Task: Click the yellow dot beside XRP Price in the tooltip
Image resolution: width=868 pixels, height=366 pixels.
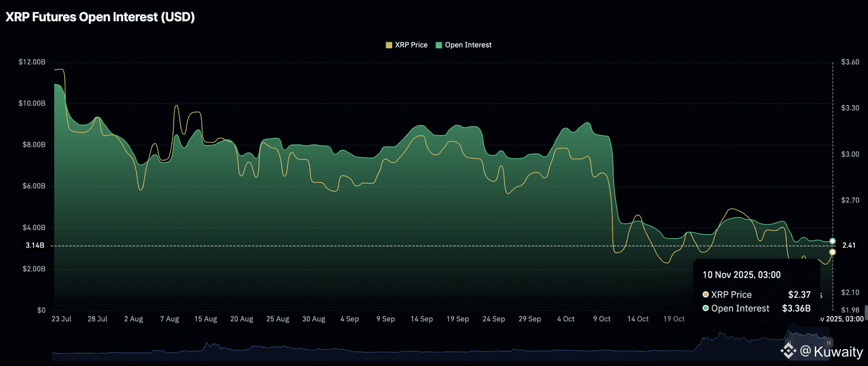Action: pos(705,295)
